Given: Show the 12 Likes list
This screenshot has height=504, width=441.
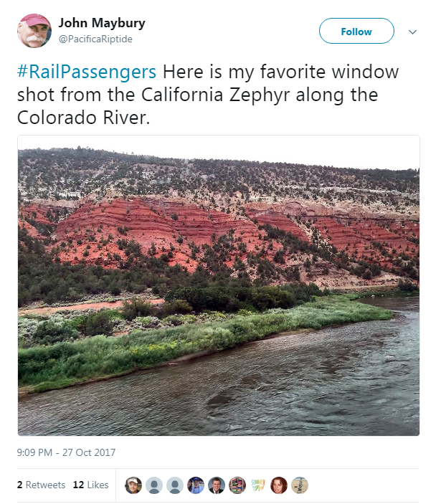Looking at the screenshot, I should point(90,485).
